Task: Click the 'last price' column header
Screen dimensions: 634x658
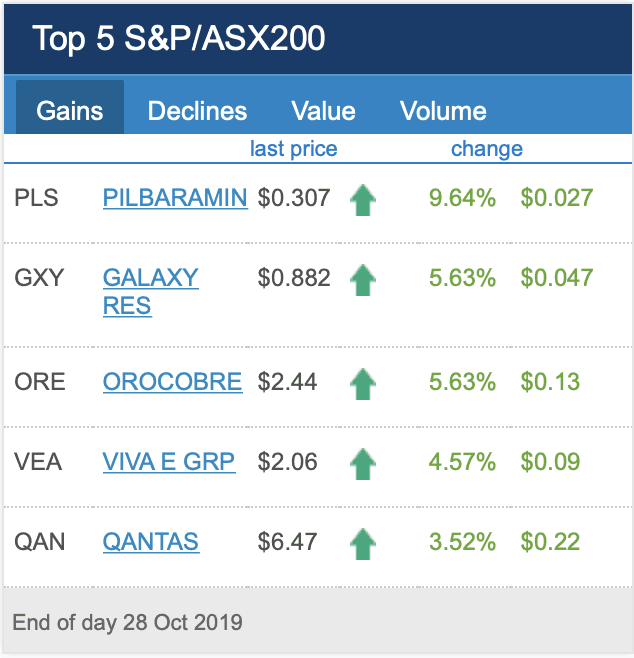Action: pyautogui.click(x=293, y=149)
